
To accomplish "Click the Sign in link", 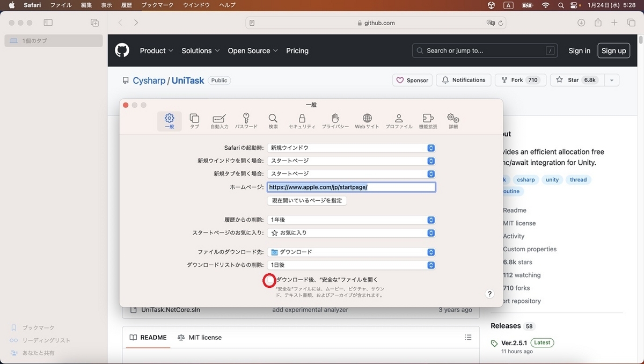I will point(580,50).
